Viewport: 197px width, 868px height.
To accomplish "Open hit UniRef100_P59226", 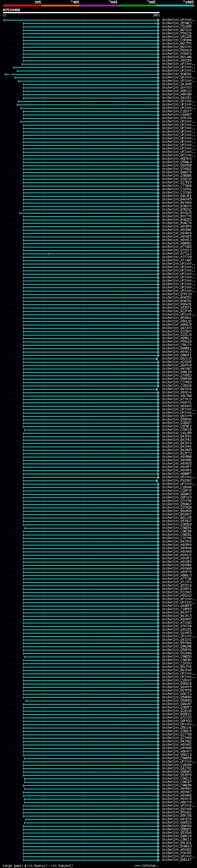I will [x=176, y=33].
